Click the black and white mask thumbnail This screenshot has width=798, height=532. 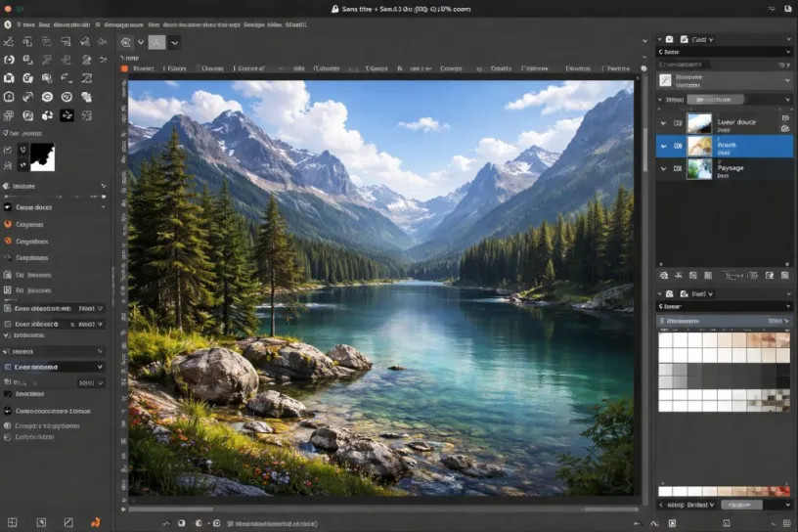coord(42,155)
